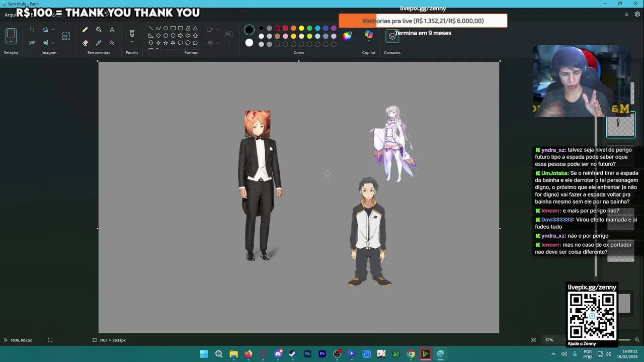This screenshot has height=362, width=644.
Task: Click the Rotate image icon
Action: click(45, 30)
